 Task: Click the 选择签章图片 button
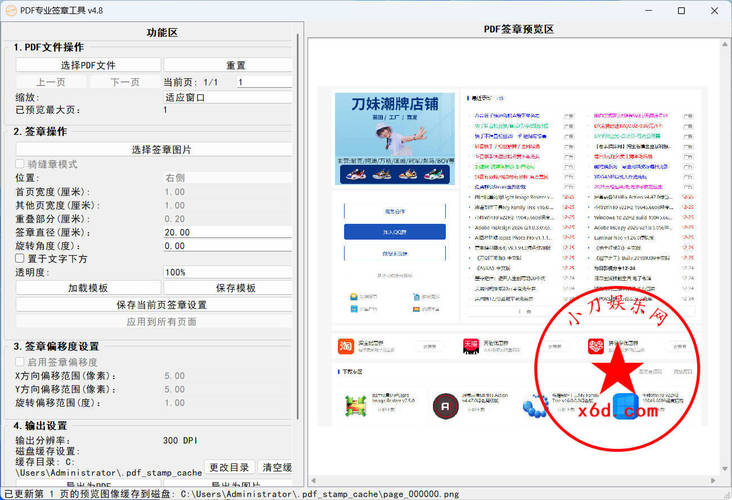click(x=154, y=149)
